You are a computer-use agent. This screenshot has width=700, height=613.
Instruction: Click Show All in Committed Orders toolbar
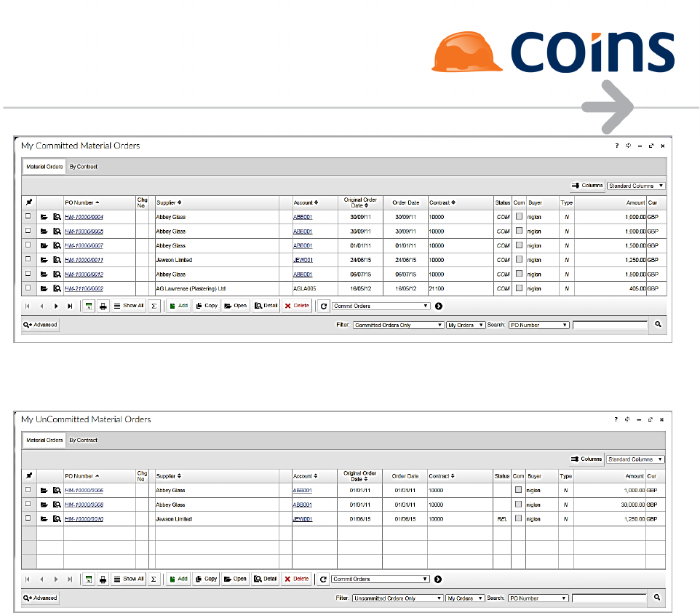(129, 306)
